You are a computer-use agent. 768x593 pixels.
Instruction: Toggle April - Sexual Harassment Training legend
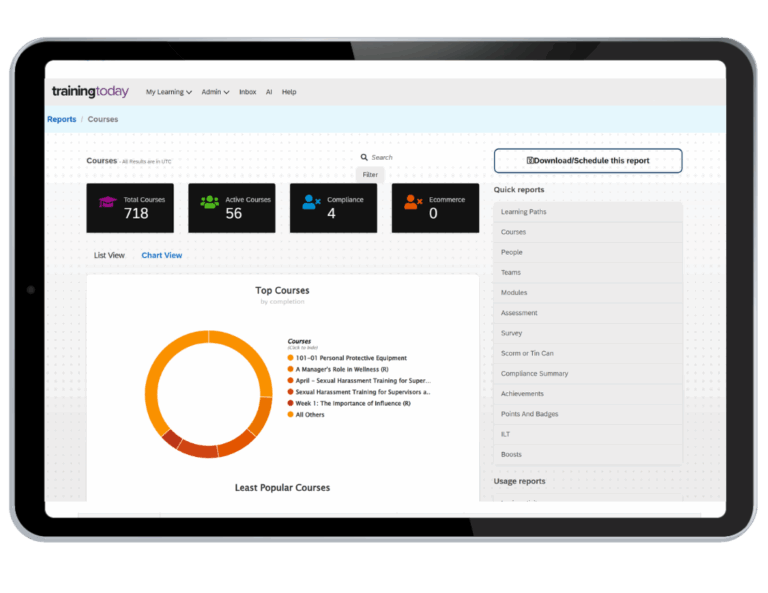click(359, 380)
